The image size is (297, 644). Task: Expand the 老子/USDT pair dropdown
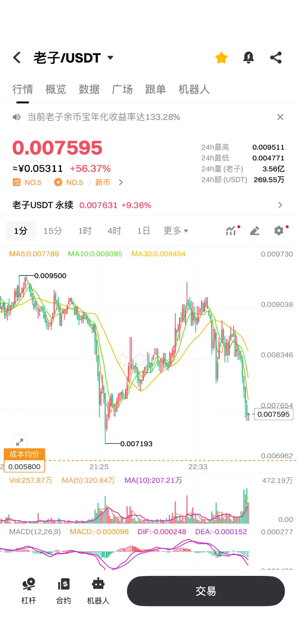(110, 58)
